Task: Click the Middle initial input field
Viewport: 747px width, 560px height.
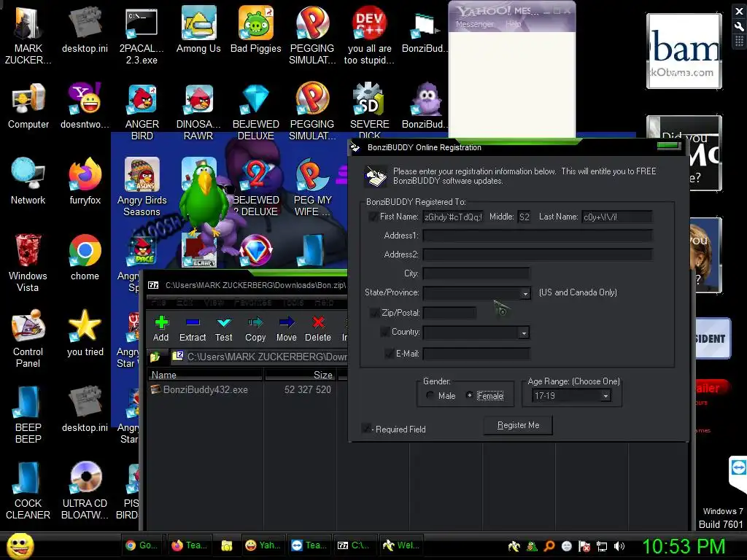Action: pyautogui.click(x=524, y=217)
